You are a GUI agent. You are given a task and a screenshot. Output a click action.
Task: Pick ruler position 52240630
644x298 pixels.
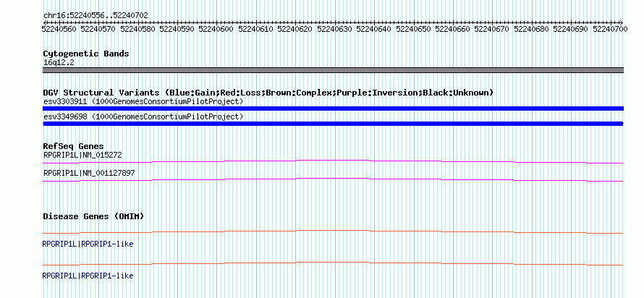(335, 29)
